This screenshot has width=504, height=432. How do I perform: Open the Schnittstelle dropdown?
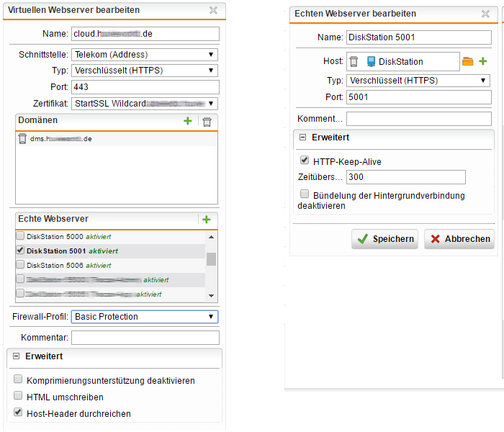point(145,55)
